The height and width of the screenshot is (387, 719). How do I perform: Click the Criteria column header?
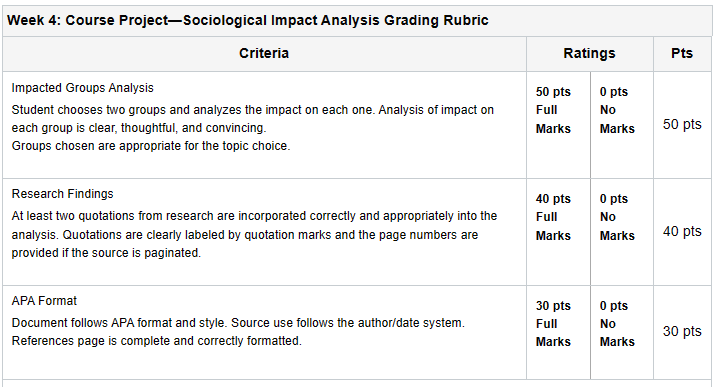(264, 54)
